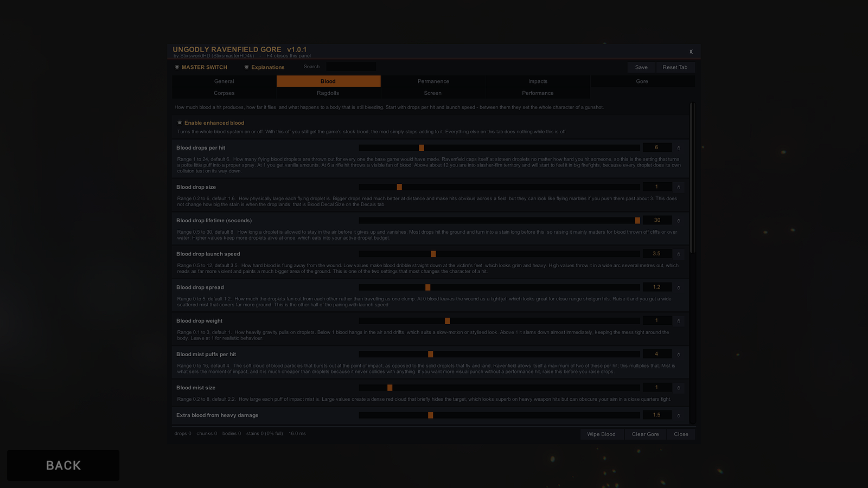This screenshot has width=868, height=488.
Task: Reset Blood drop lifetime to default
Action: [678, 221]
